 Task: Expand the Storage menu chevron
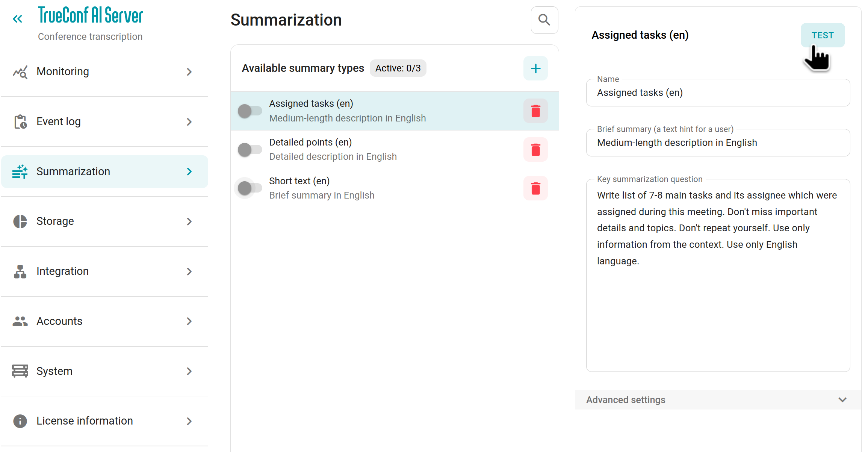189,221
